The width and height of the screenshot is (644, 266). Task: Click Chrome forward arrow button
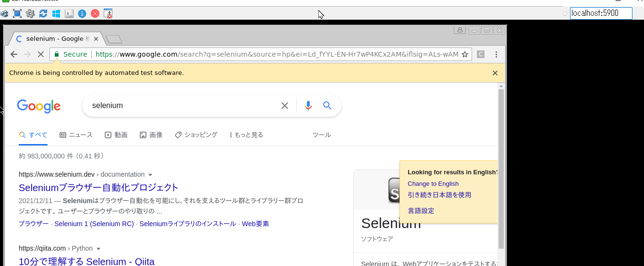click(27, 54)
